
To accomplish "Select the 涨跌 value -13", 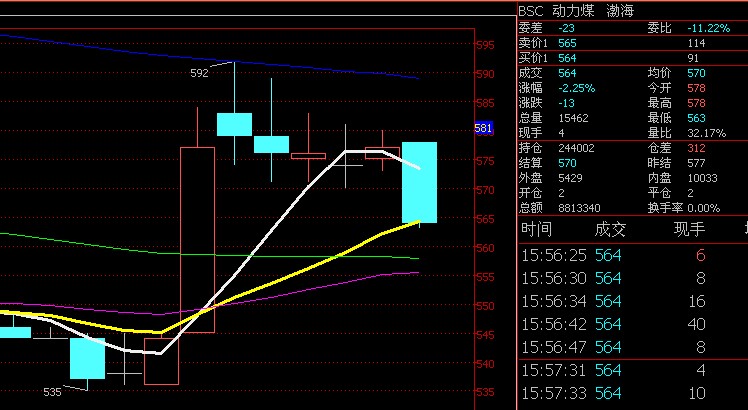I will pos(566,103).
